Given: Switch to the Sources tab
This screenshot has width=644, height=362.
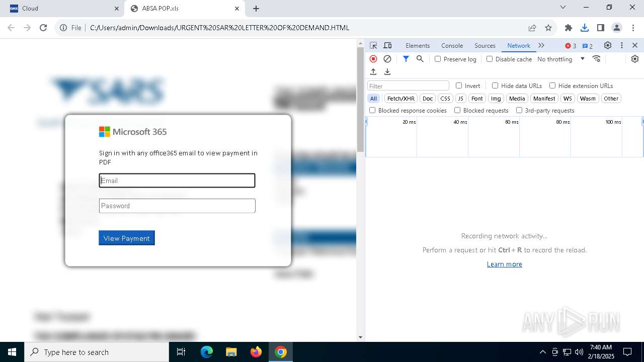Looking at the screenshot, I should 485,45.
